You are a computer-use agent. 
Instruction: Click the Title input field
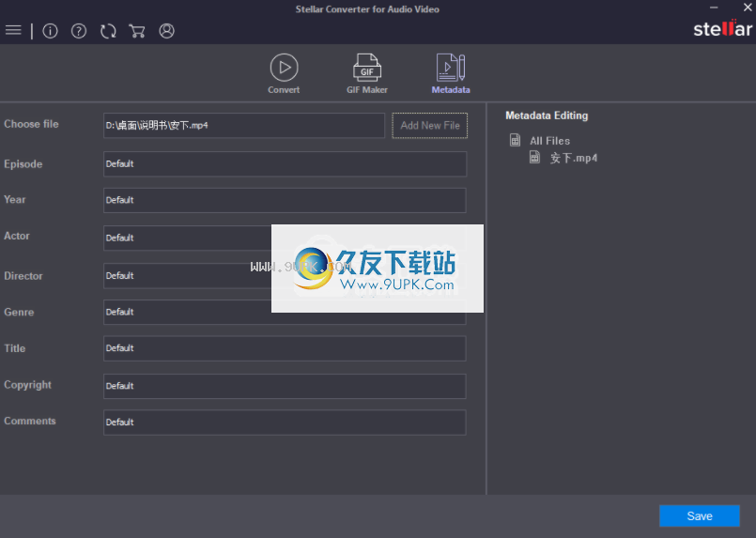285,348
